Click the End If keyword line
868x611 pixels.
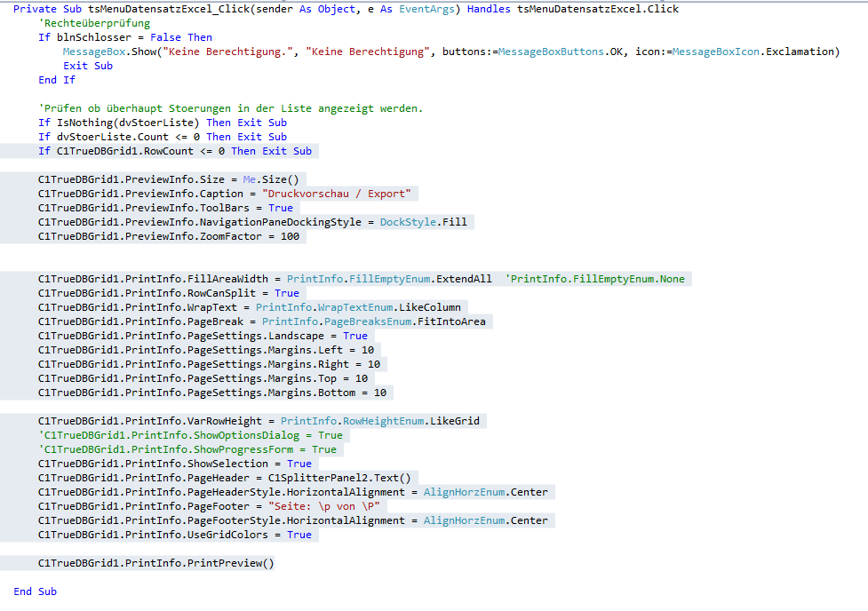tap(57, 80)
